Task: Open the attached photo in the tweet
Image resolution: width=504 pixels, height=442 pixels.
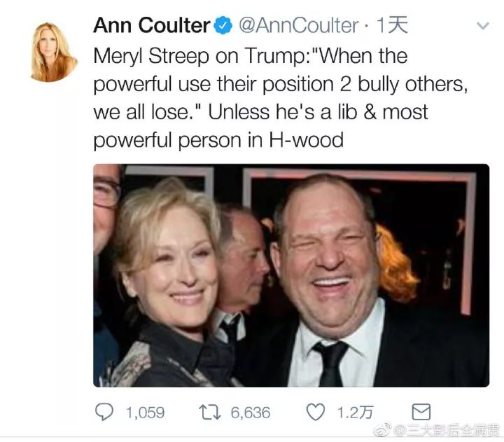Action: (x=291, y=275)
